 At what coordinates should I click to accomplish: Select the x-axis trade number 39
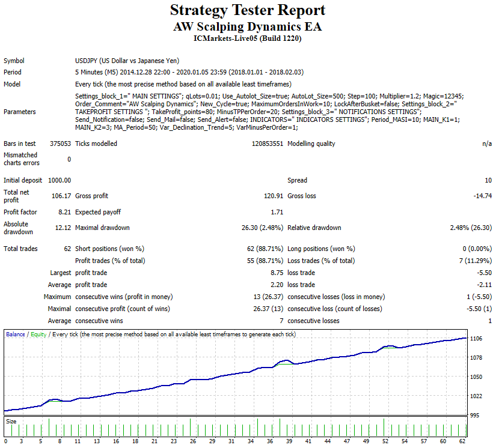click(289, 441)
